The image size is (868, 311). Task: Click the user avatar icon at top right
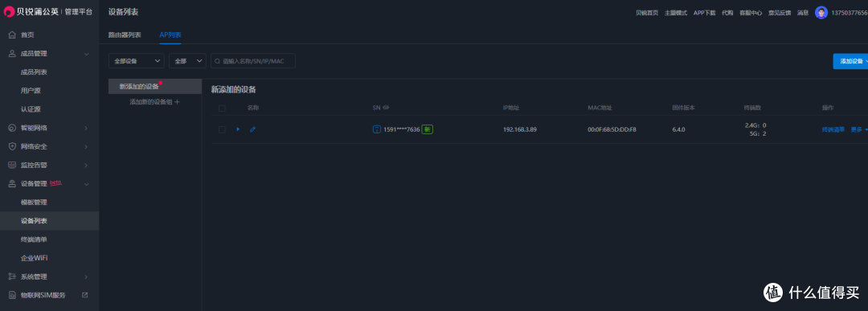tap(821, 13)
